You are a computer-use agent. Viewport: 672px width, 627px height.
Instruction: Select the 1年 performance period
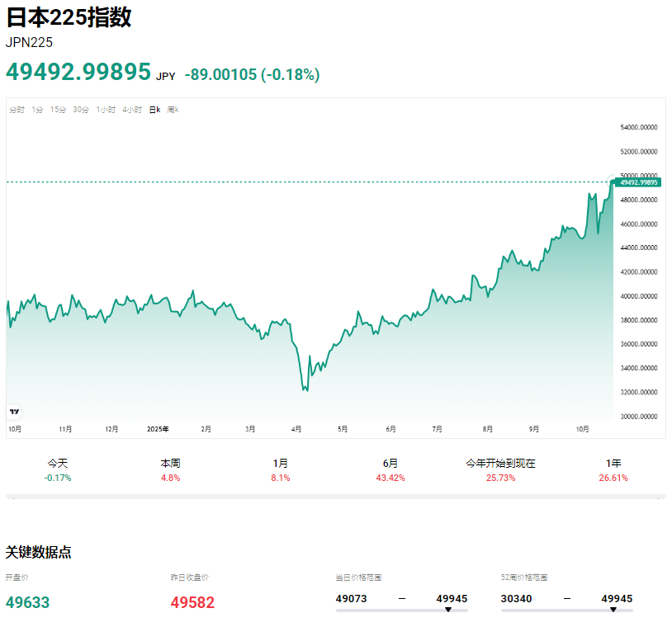[x=613, y=469]
